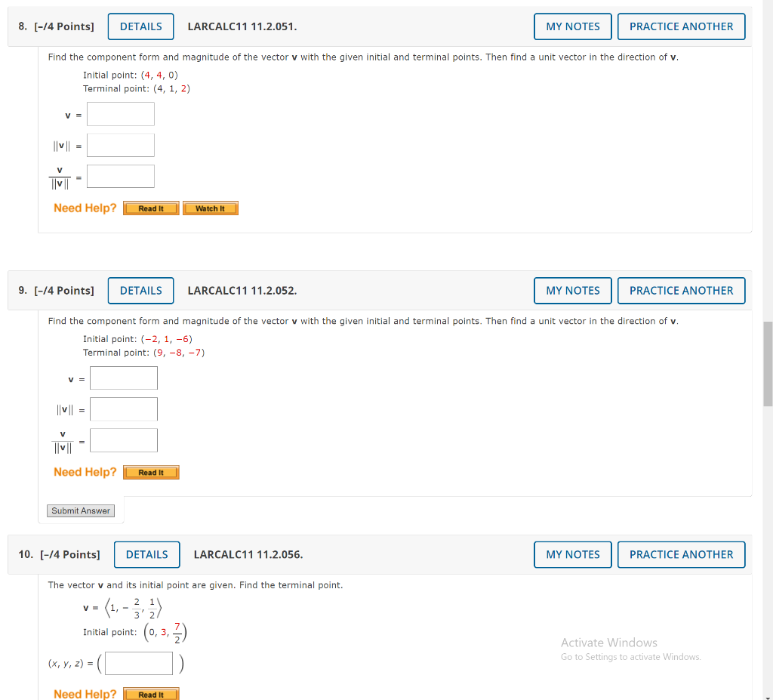Click DETAILS for question 10
The image size is (773, 700).
click(x=146, y=554)
